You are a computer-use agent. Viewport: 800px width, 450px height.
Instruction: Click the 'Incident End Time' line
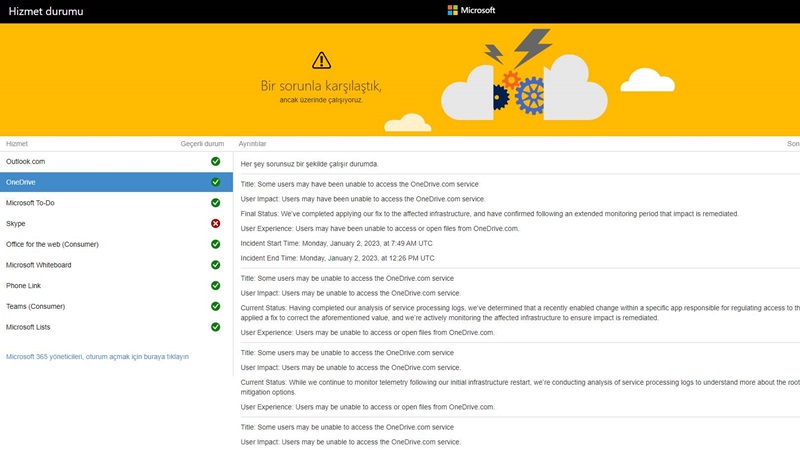pyautogui.click(x=337, y=258)
